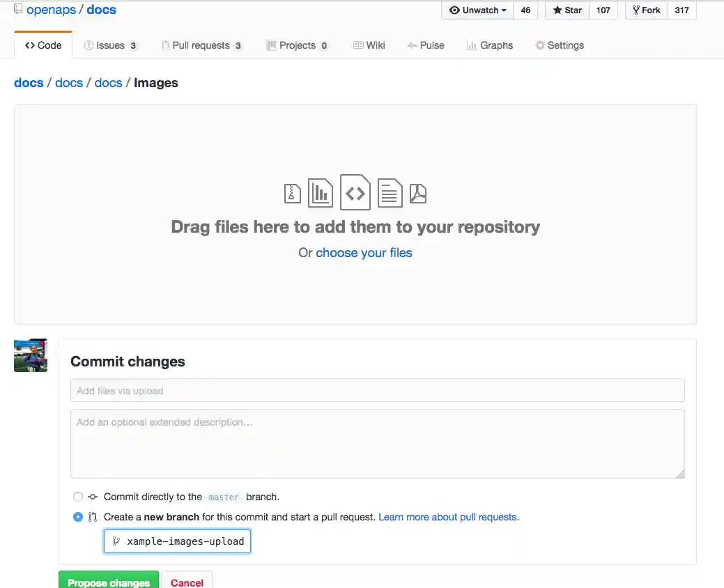
Task: Open the Unwatch dropdown menu
Action: click(x=477, y=10)
